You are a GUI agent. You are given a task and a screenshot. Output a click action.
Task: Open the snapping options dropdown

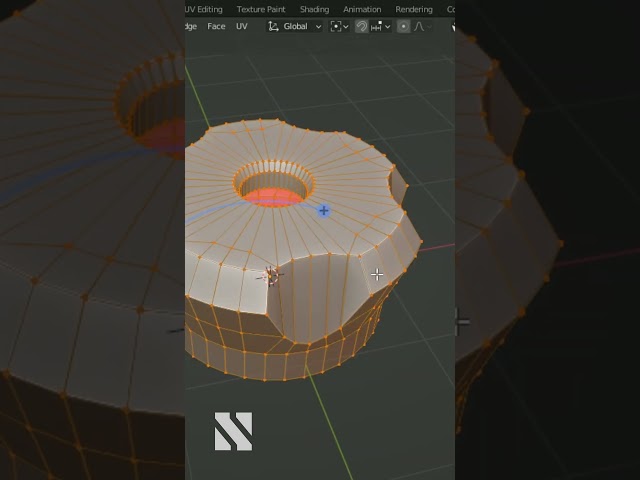tap(380, 27)
